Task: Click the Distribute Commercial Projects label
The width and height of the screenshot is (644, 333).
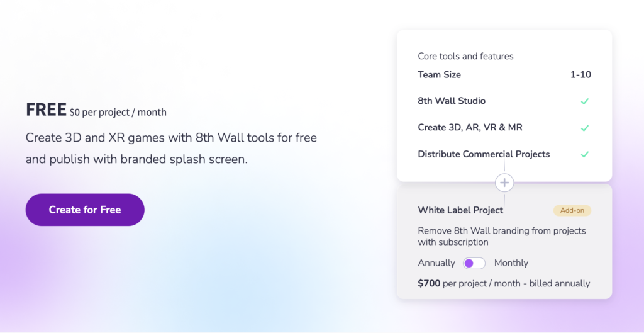Action: tap(484, 154)
